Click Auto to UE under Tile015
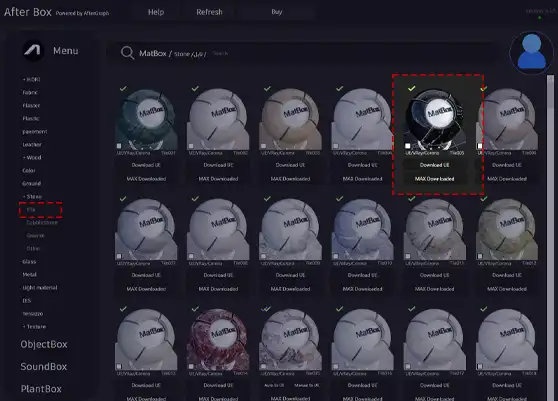 coord(274,385)
